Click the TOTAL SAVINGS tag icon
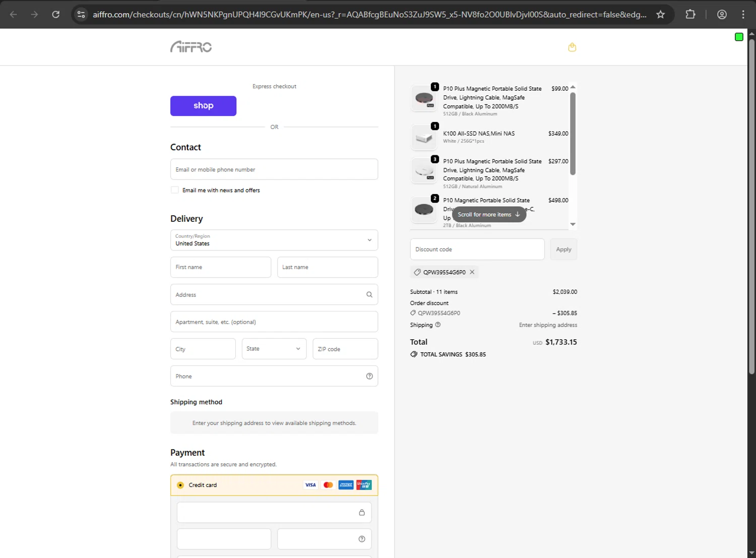 (414, 354)
